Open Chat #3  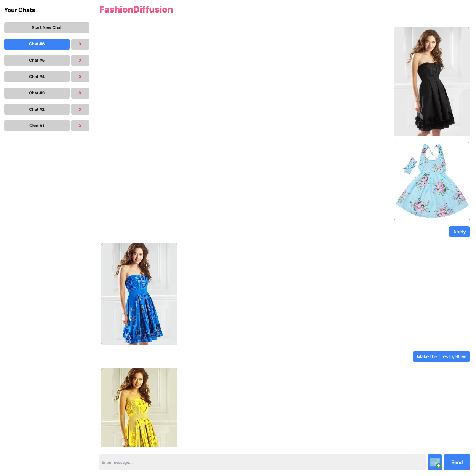37,93
